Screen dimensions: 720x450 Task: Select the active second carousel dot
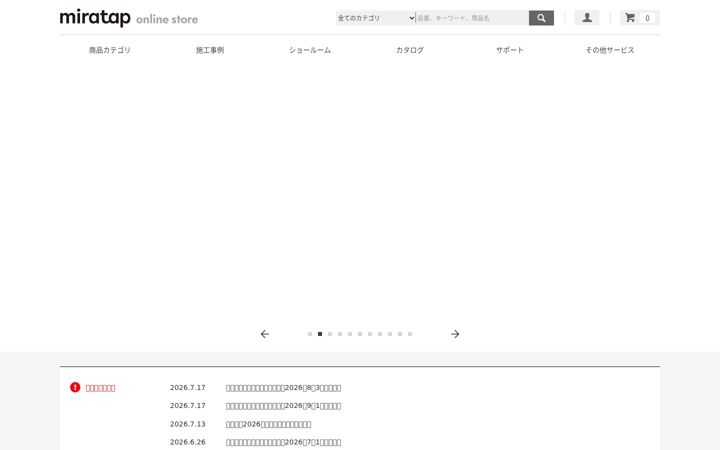coord(320,334)
